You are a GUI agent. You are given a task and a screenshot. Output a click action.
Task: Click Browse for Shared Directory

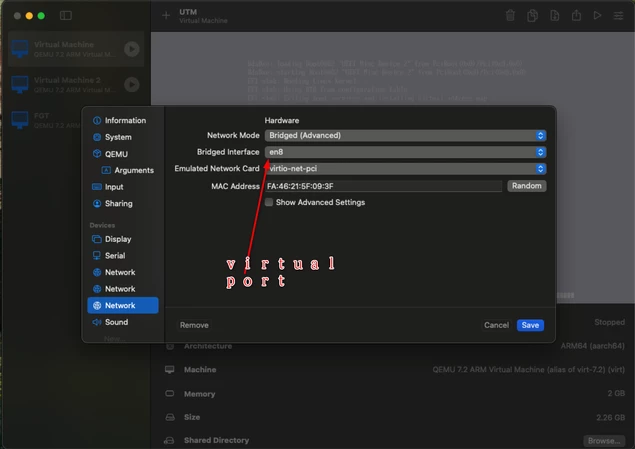tap(603, 440)
